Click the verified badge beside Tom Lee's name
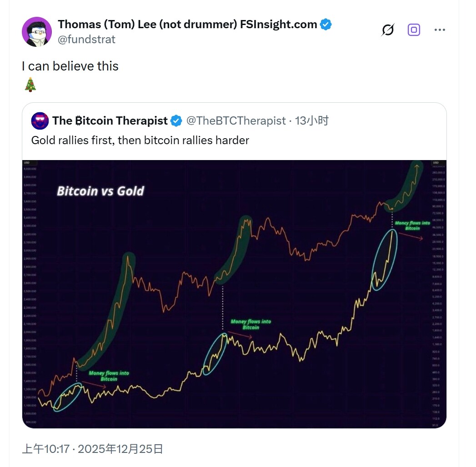This screenshot has height=467, width=476. [325, 24]
